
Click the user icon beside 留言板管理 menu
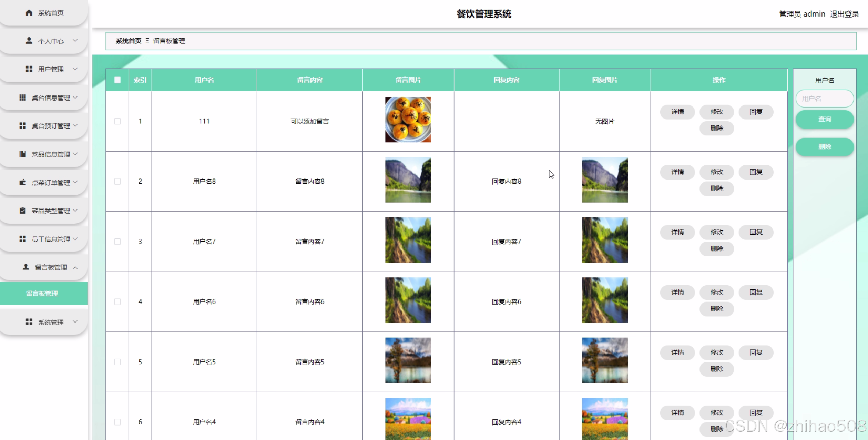(26, 267)
